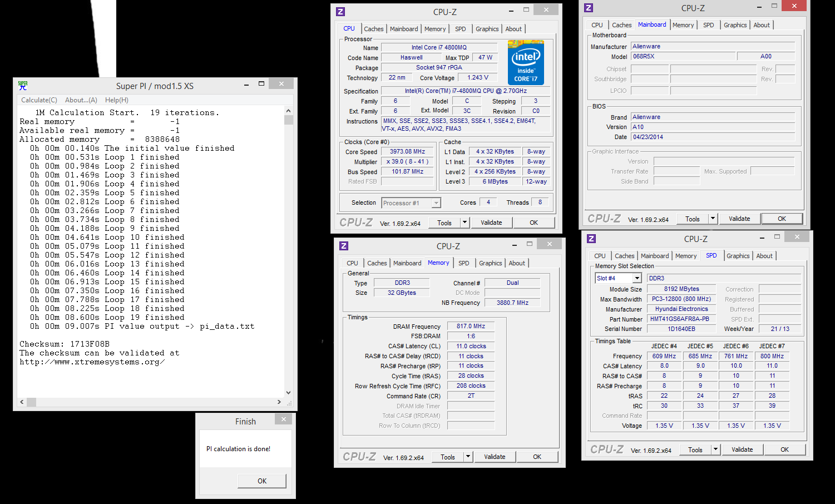The width and height of the screenshot is (835, 504).
Task: Click the CPU-Z icon in the Memory window
Action: click(344, 246)
